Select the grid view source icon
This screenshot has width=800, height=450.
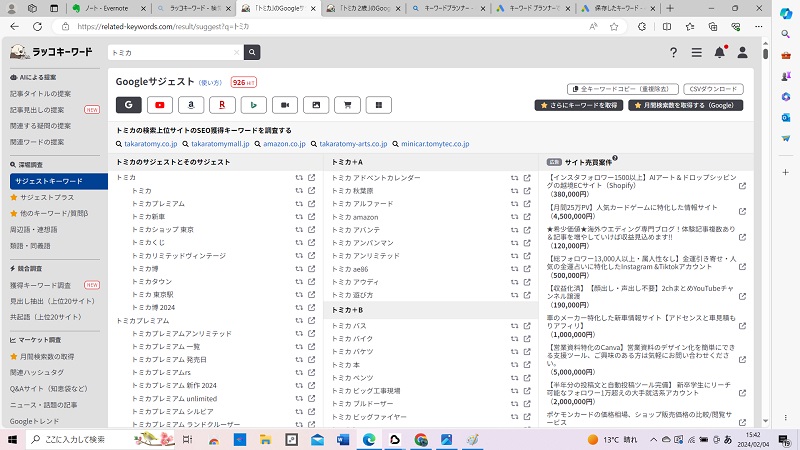[x=379, y=105]
